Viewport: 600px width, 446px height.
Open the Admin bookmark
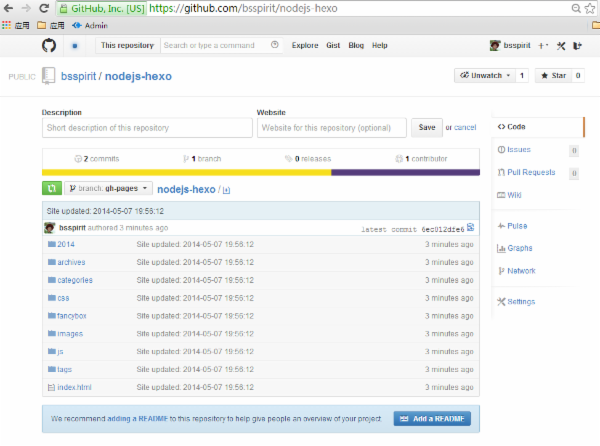pos(90,26)
